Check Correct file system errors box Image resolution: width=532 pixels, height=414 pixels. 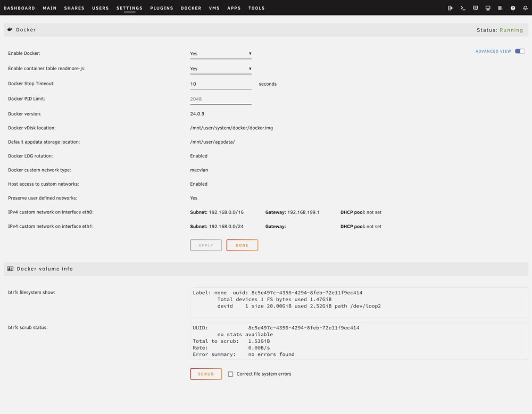230,374
